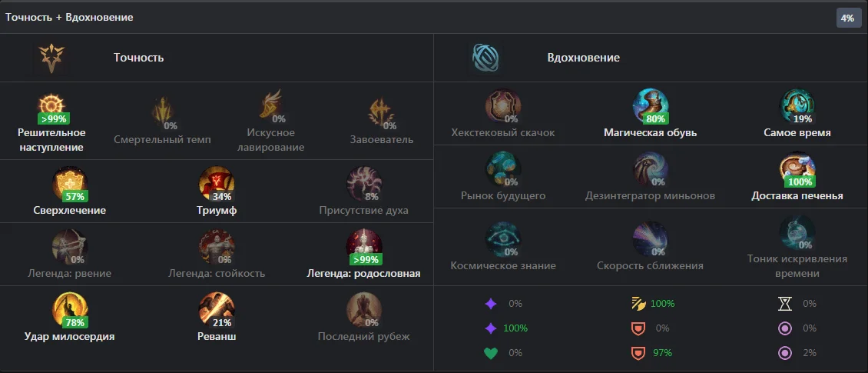Click the Точность tree emblem
The height and width of the screenshot is (373, 868).
click(51, 58)
